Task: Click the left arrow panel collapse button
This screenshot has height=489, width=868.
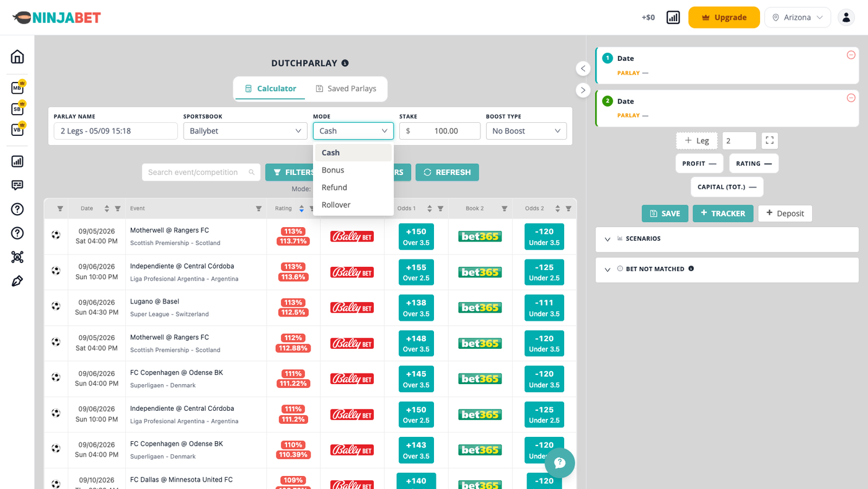Action: point(583,68)
